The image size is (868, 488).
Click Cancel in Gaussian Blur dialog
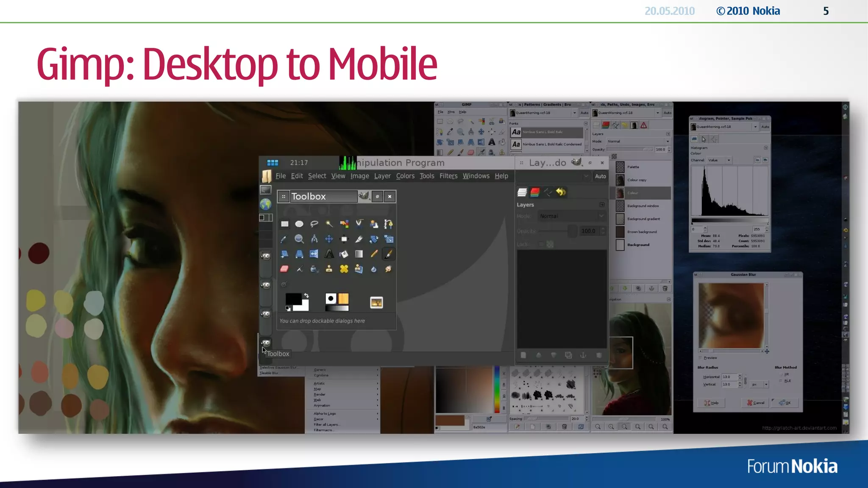point(756,403)
